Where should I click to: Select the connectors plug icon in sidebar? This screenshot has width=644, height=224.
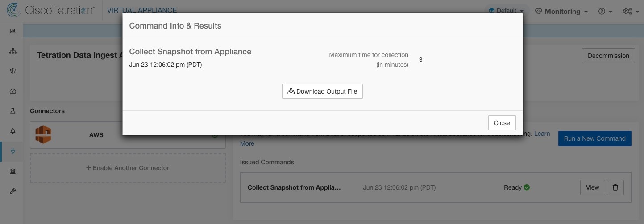[x=12, y=151]
